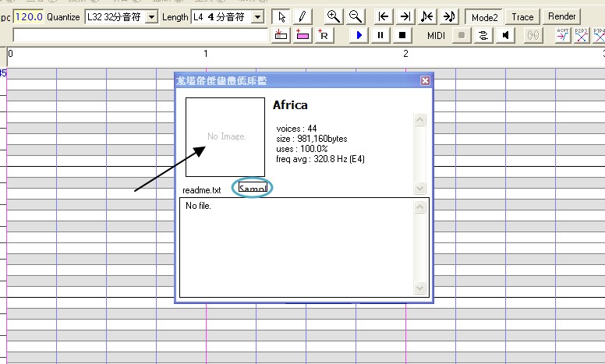605x364 pixels.
Task: Select the pencil draw tool
Action: [x=302, y=16]
